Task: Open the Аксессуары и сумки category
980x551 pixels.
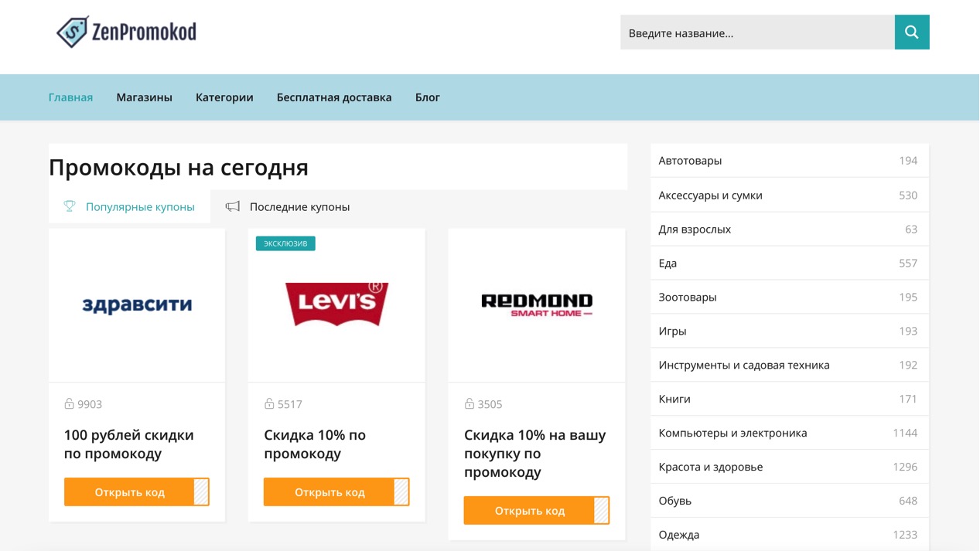Action: (790, 195)
